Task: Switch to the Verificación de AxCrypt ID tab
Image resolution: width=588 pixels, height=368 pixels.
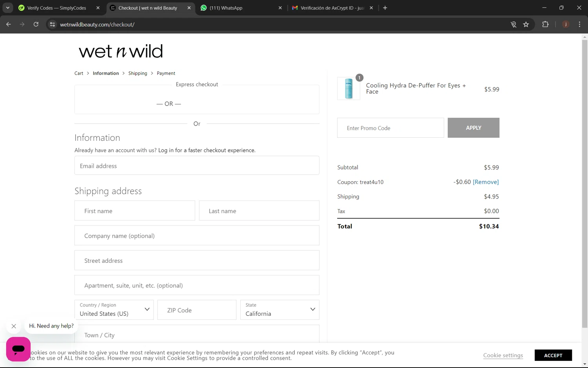Action: click(332, 8)
